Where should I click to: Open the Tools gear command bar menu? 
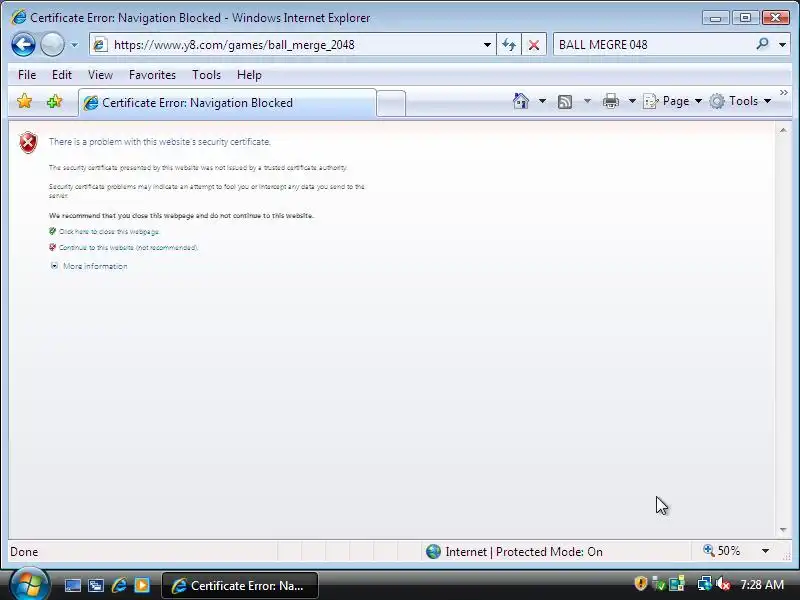pyautogui.click(x=740, y=101)
